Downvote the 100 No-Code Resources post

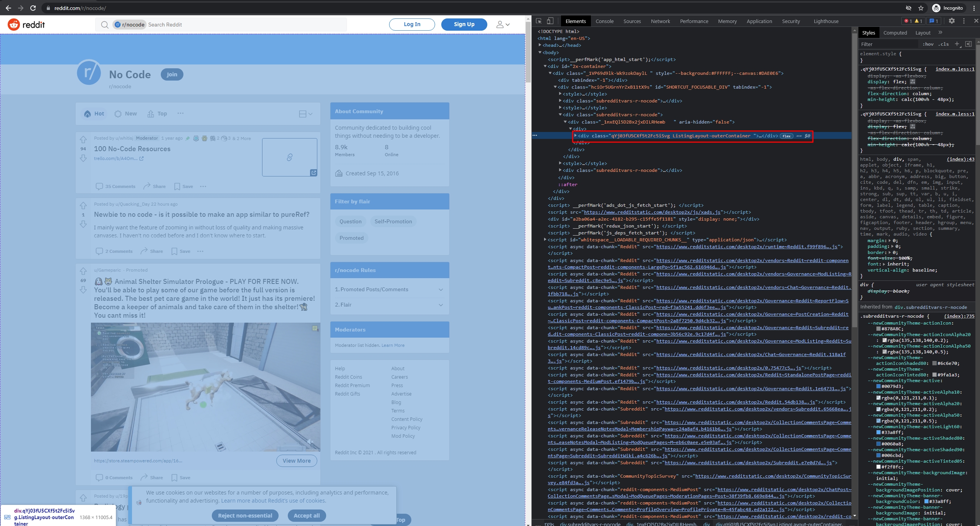click(x=83, y=158)
